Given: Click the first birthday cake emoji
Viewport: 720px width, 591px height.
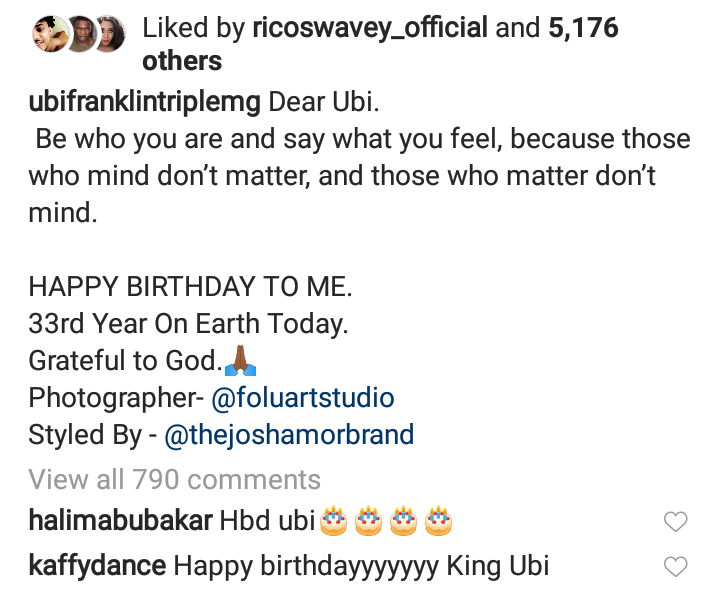Looking at the screenshot, I should (x=333, y=520).
